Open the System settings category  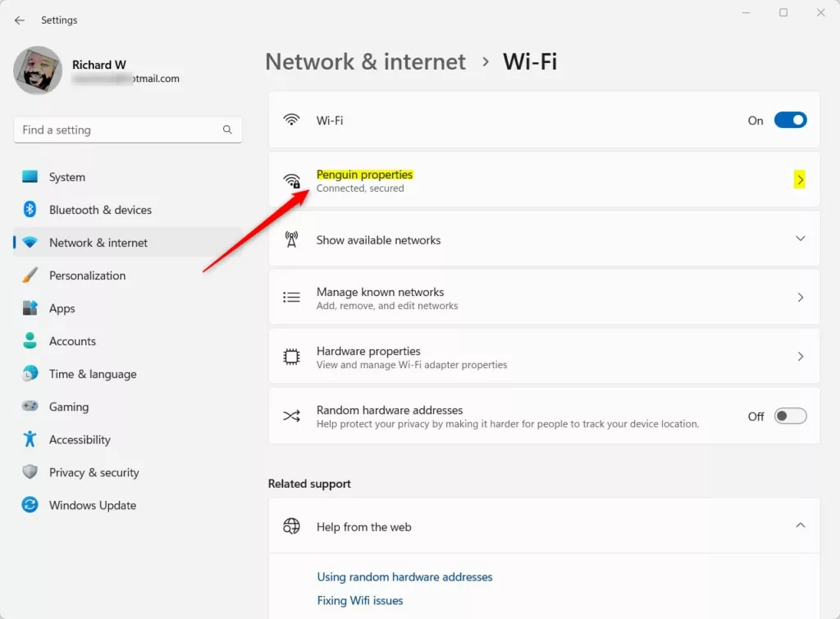66,177
